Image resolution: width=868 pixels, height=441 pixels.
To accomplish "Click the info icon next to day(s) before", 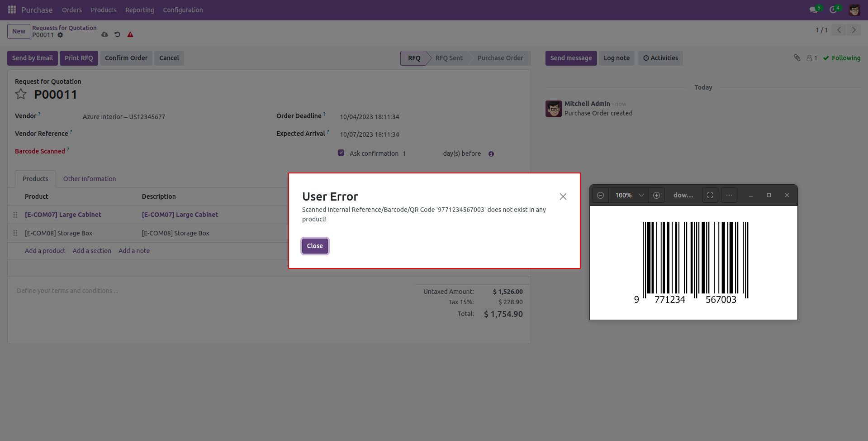I will pyautogui.click(x=491, y=154).
